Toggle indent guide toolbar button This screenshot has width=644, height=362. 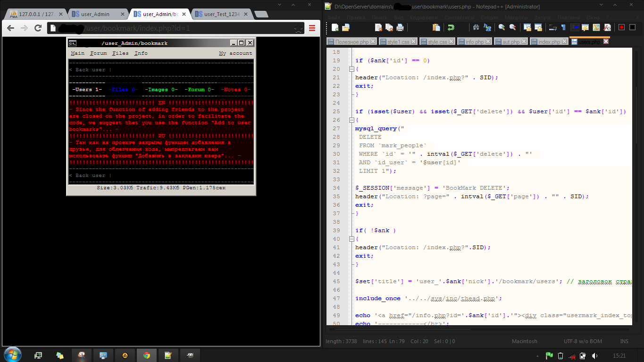pyautogui.click(x=575, y=27)
